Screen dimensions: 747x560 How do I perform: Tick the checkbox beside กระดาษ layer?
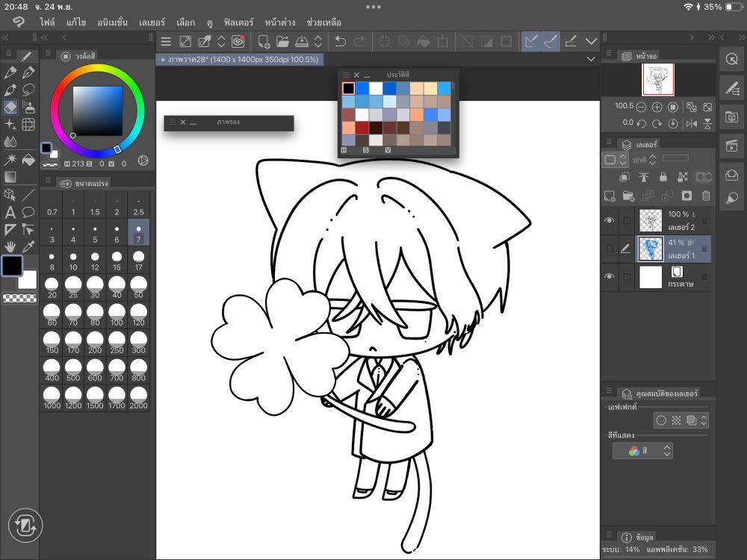click(x=627, y=277)
